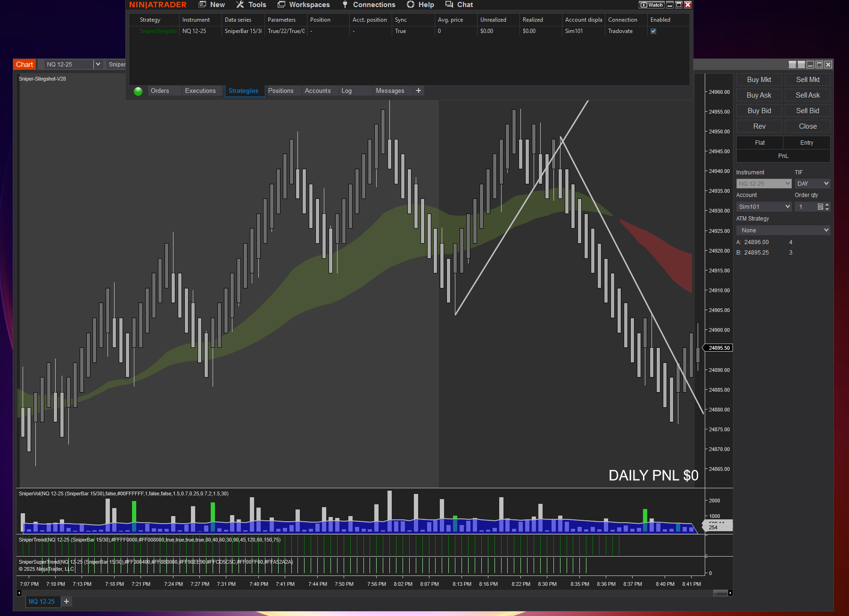Open the Sim101 account dropdown
Image resolution: width=849 pixels, height=616 pixels.
pyautogui.click(x=764, y=207)
